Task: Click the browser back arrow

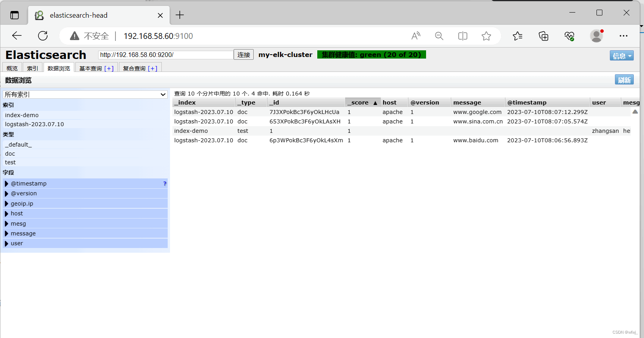Action: coord(17,36)
